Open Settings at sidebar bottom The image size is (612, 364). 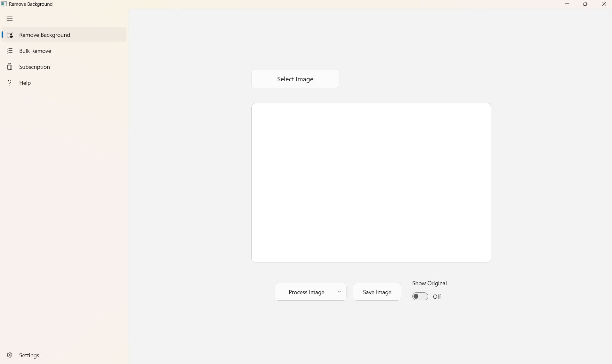tap(64, 355)
